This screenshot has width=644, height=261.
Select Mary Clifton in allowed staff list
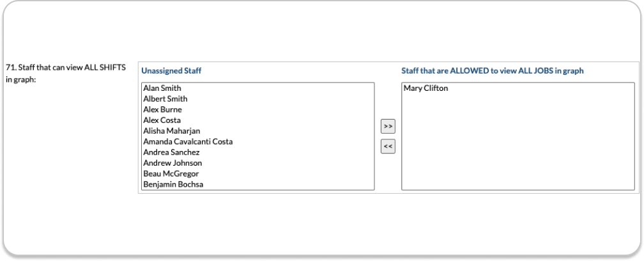426,88
